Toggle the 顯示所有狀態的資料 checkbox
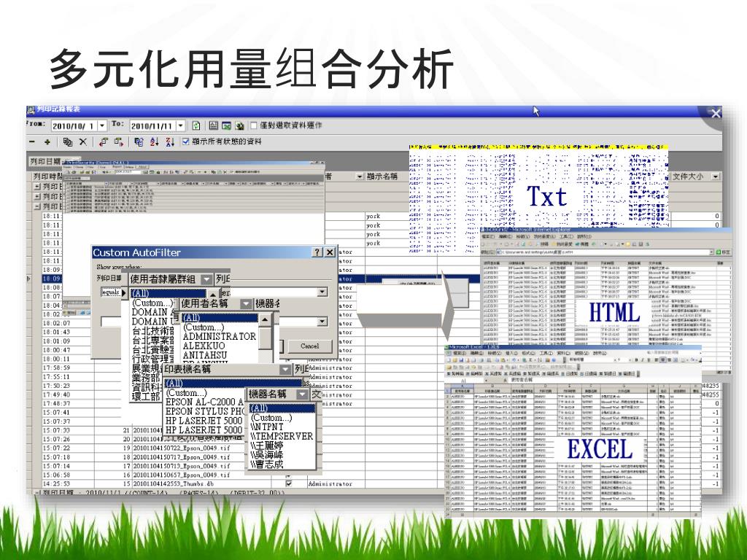Image resolution: width=747 pixels, height=560 pixels. [x=186, y=141]
